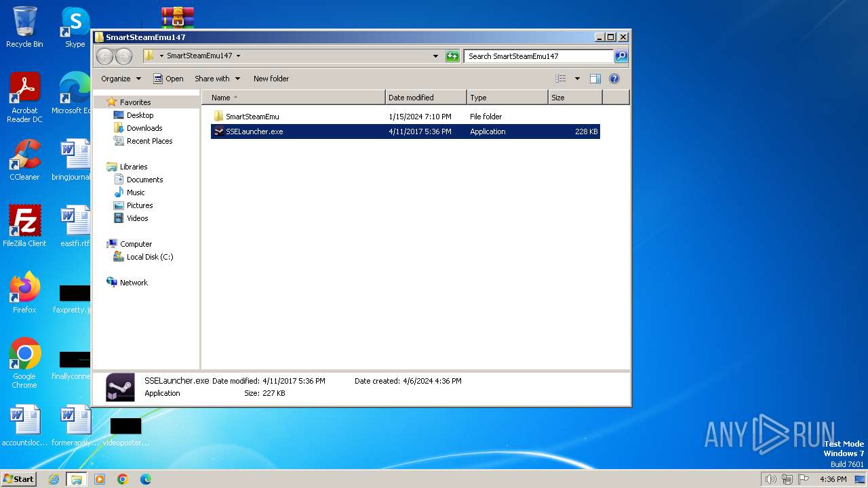Viewport: 868px width, 488px height.
Task: Click the '4/11/2017 5:36 PM' date cell
Action: coord(420,131)
